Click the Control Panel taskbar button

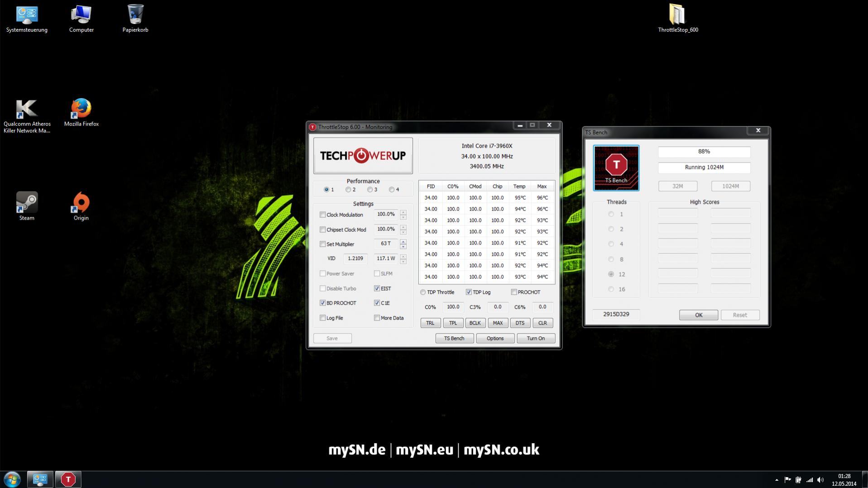(x=40, y=479)
